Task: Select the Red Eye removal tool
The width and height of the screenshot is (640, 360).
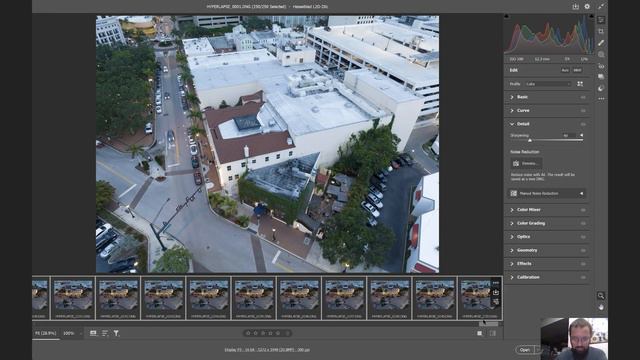Action: tap(601, 66)
